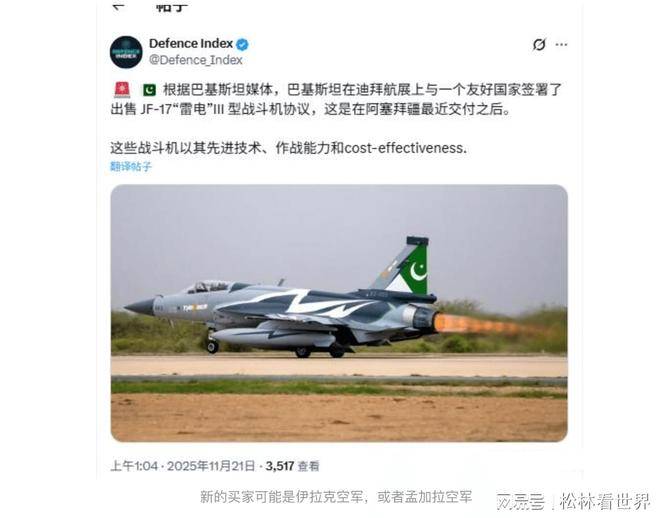
Task: Open the @Defence_Index handle
Action: click(196, 60)
